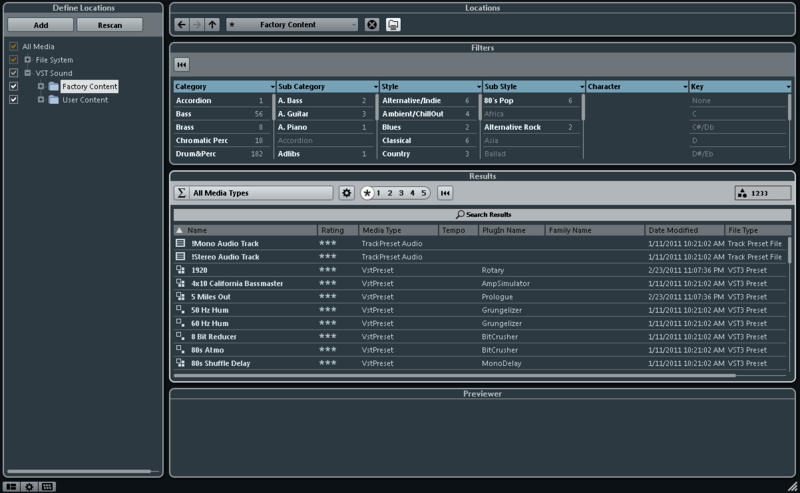Click the Add location button
The image size is (800, 493).
click(x=41, y=25)
